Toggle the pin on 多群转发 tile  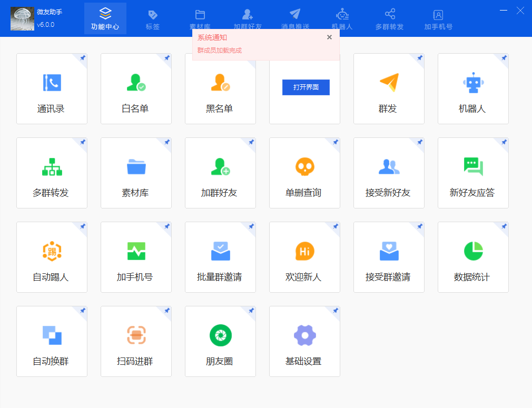[x=83, y=142]
